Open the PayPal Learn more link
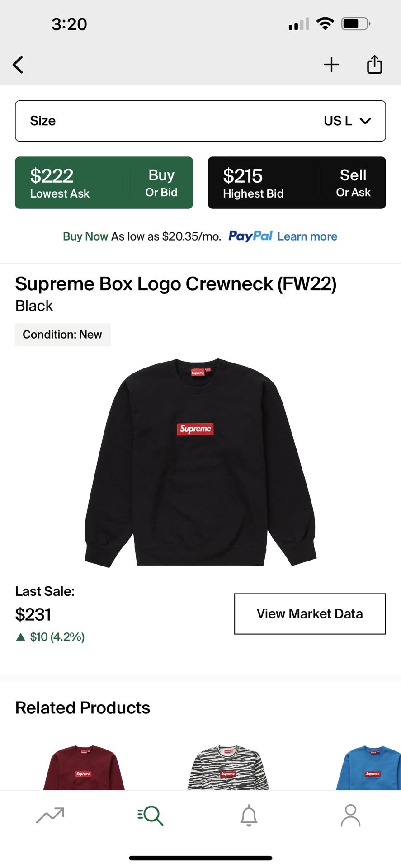401x868 pixels. coord(307,236)
